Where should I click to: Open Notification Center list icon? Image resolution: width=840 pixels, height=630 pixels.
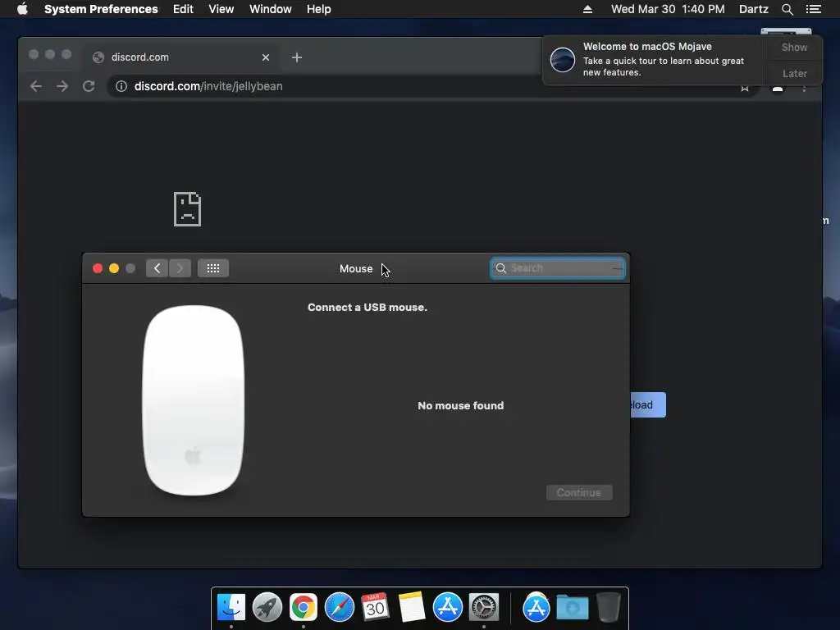pyautogui.click(x=813, y=9)
